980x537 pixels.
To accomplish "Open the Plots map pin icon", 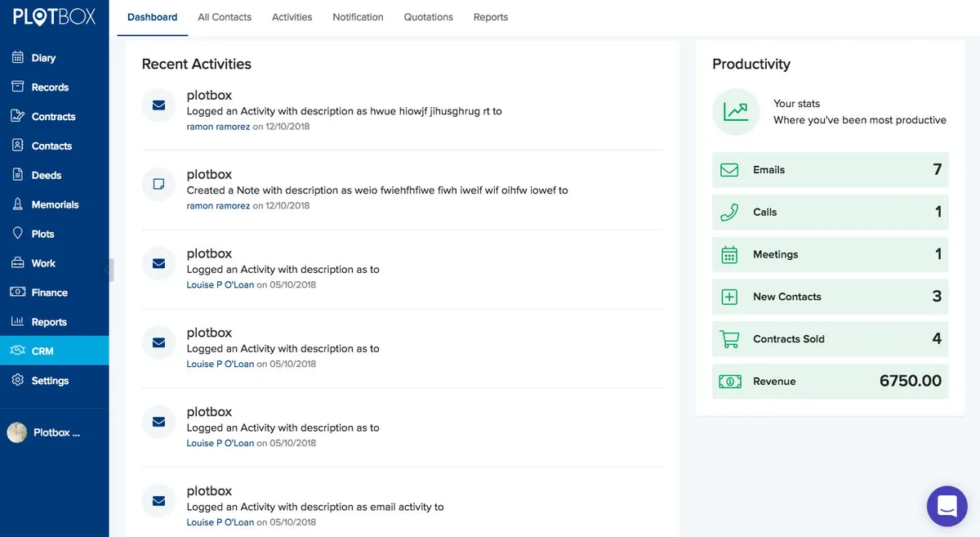I will coord(17,234).
